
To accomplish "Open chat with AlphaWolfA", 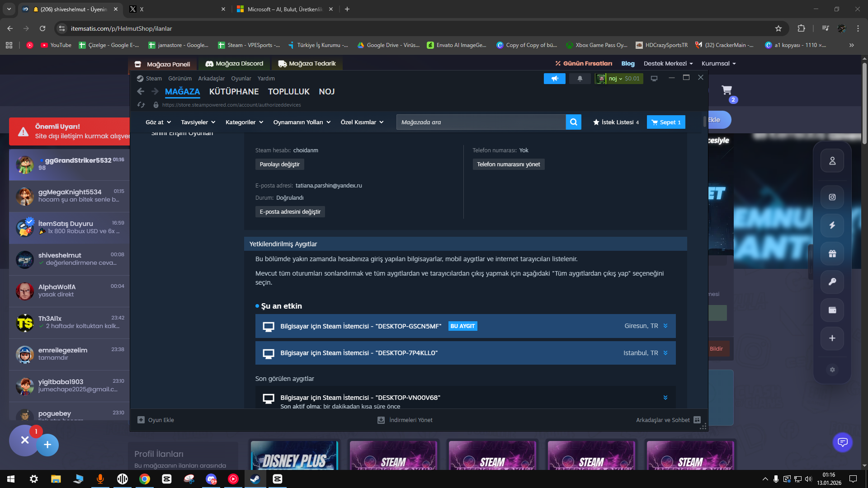I will pyautogui.click(x=70, y=291).
